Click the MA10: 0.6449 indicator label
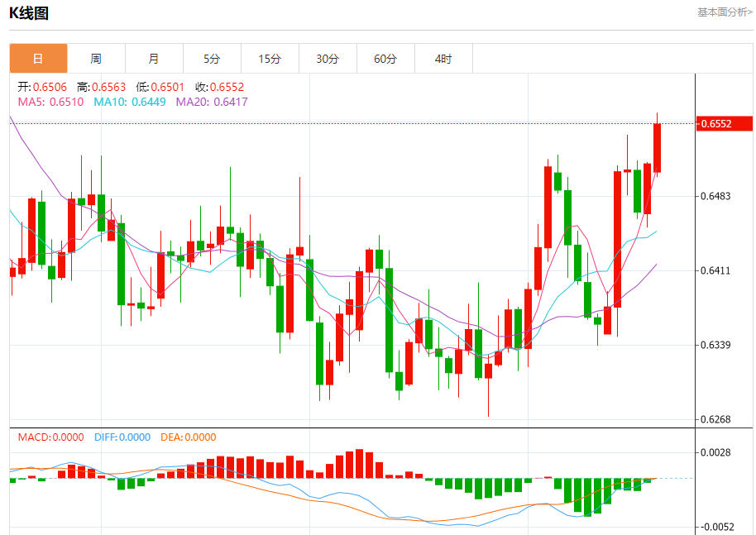 pos(130,102)
